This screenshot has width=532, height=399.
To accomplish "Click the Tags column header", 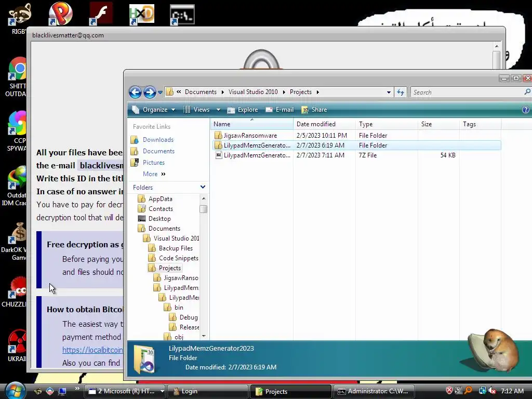I will tap(481, 124).
